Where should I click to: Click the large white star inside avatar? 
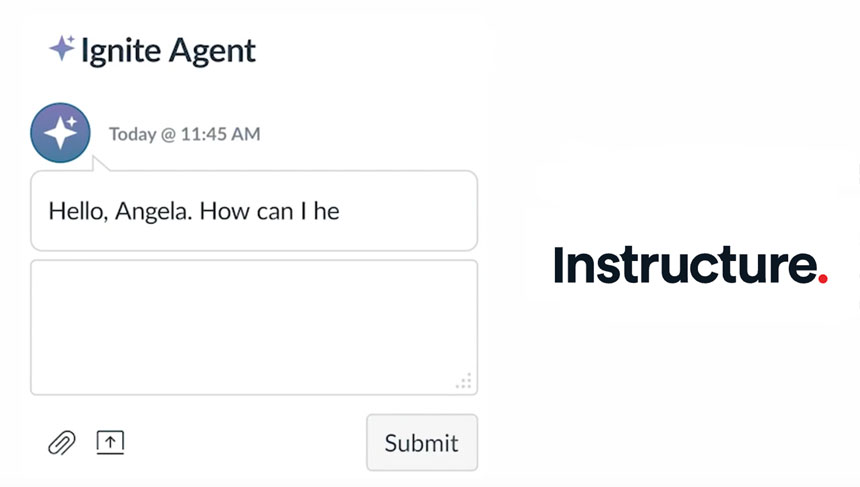59,134
